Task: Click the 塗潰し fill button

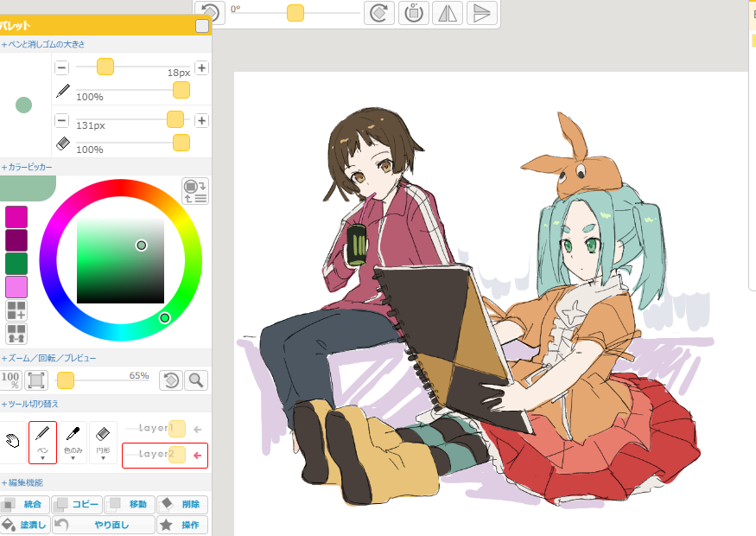Action: coord(24,525)
